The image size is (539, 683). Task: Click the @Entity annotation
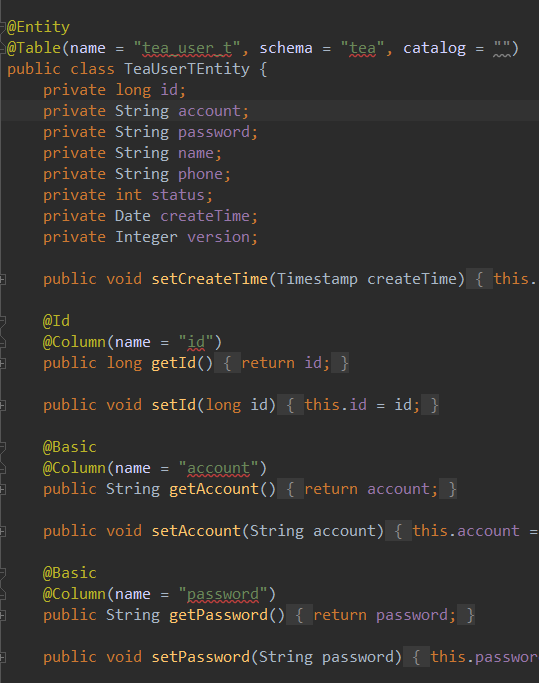click(x=38, y=27)
